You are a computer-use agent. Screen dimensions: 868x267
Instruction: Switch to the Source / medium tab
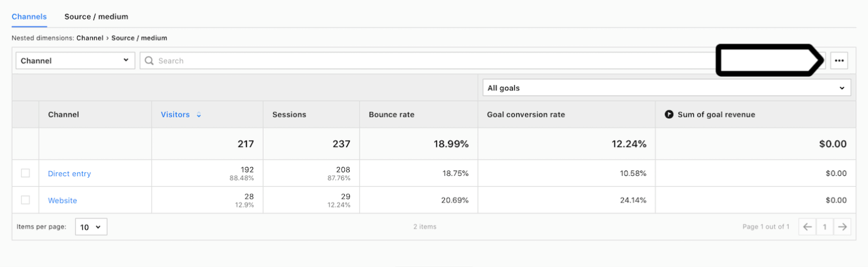(96, 16)
